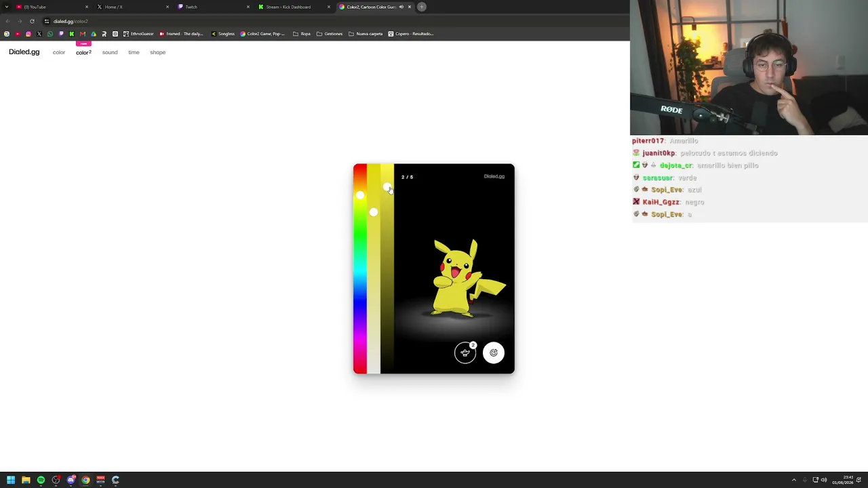Open the Windows Start menu
Screen dimensions: 868x488
(x=11, y=480)
